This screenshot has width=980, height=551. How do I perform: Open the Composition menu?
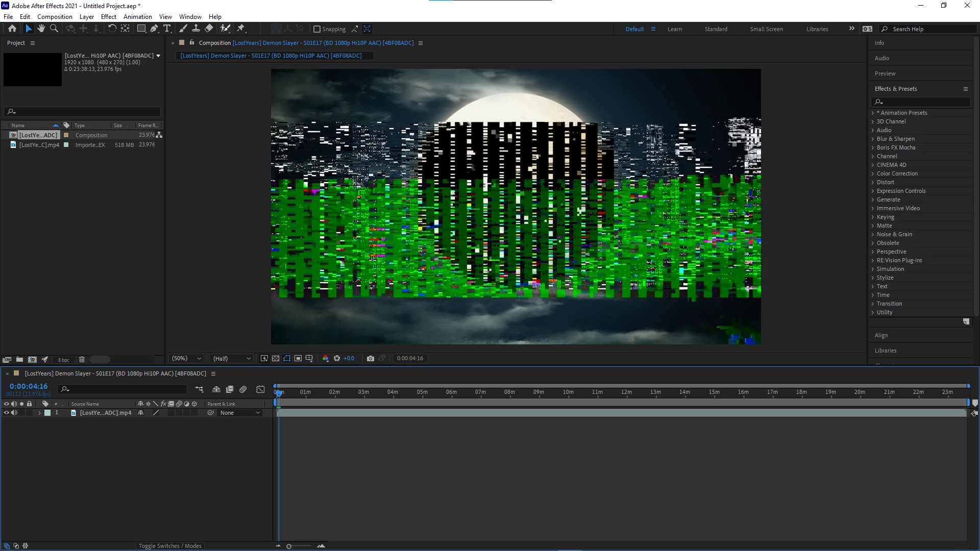(55, 17)
